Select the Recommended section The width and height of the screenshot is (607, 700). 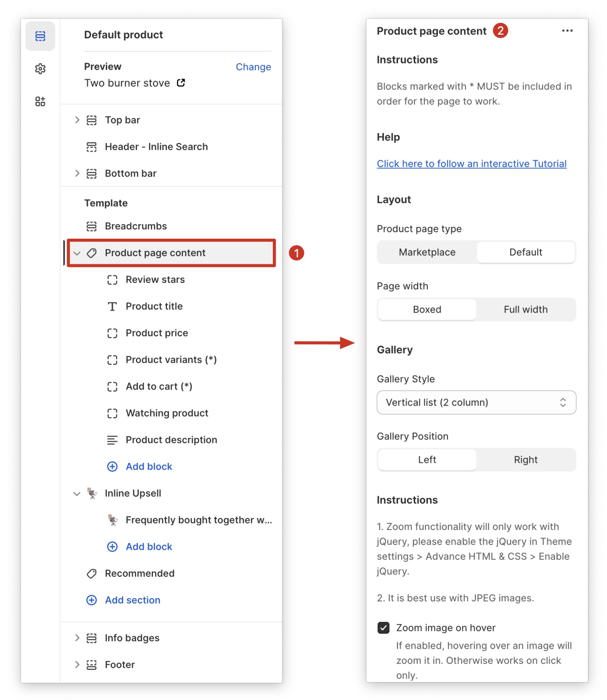(140, 573)
